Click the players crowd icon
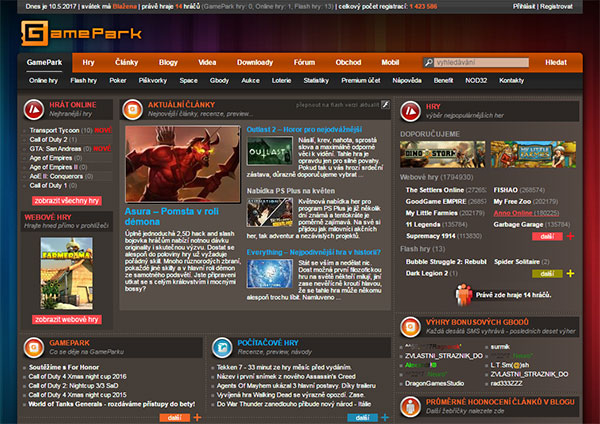Image resolution: width=600 pixels, height=424 pixels. 464,295
